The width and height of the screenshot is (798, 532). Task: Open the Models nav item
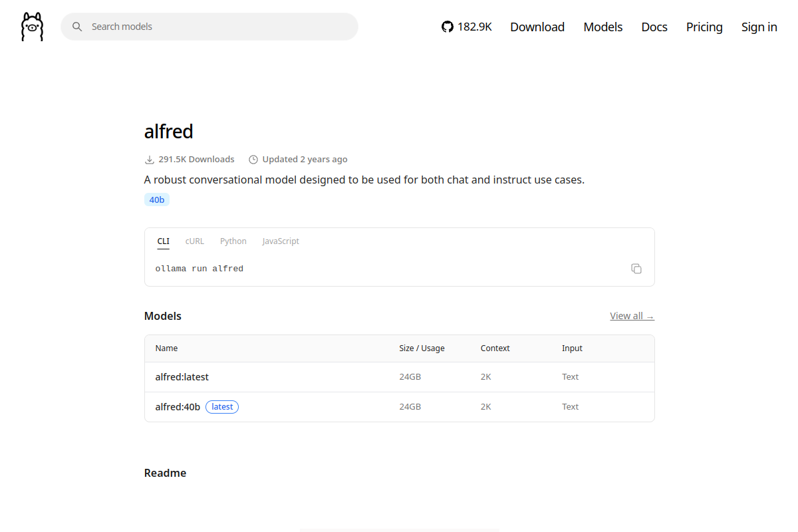[603, 27]
